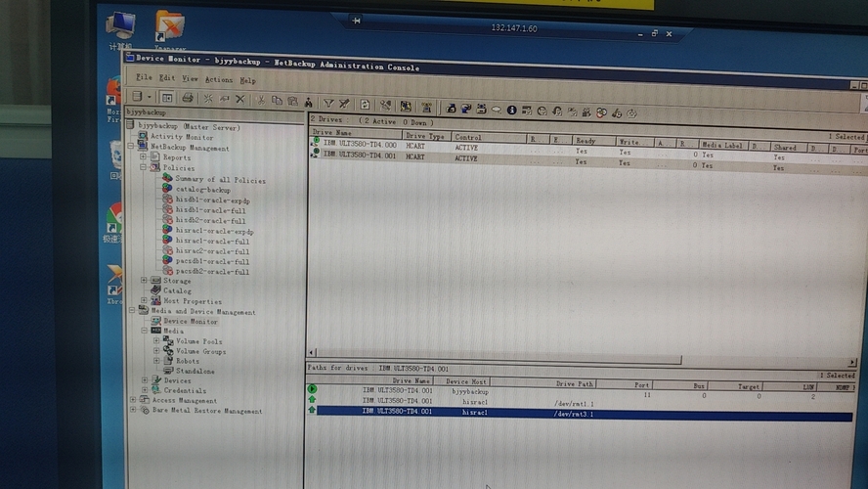This screenshot has height=489, width=868.
Task: Expand the Host Properties tree node
Action: (144, 300)
